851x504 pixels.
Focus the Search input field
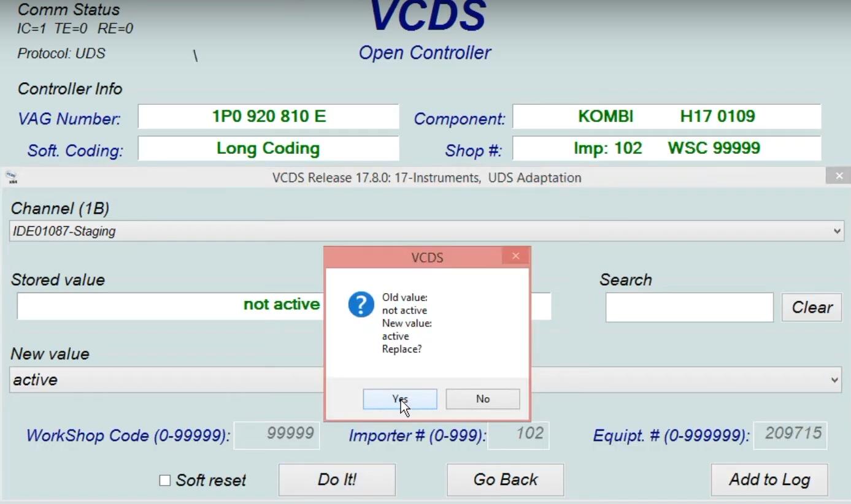click(x=690, y=307)
